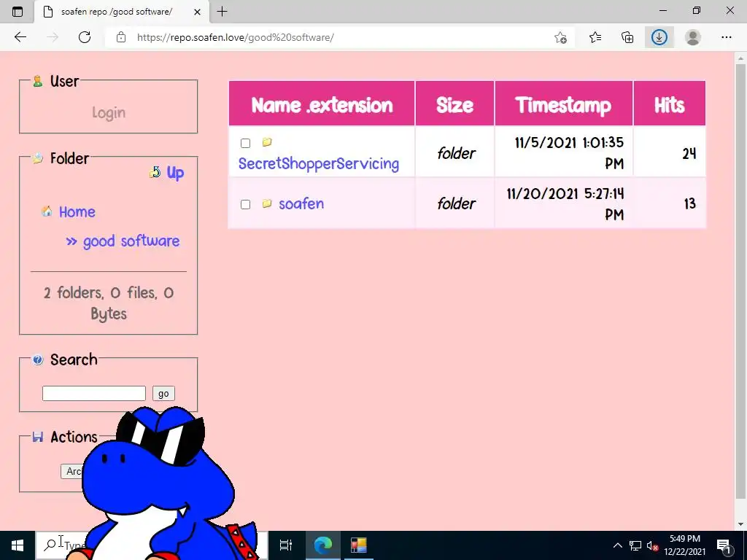
Task: Refresh the soafen repo page
Action: point(85,37)
